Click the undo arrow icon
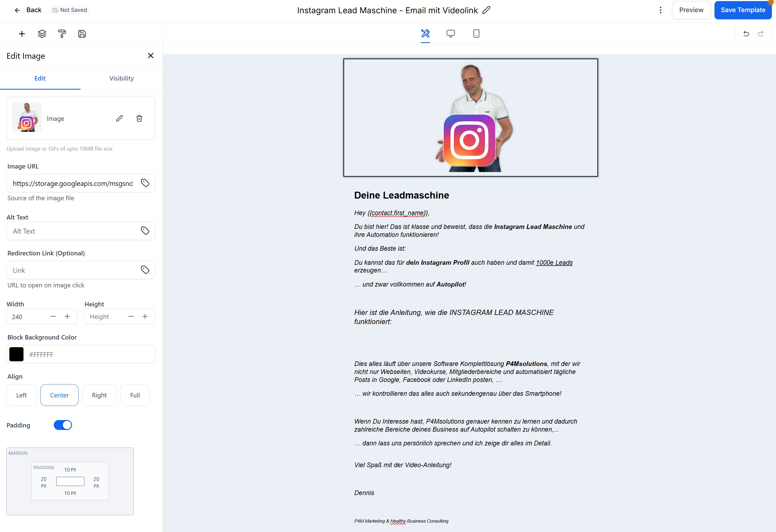 [746, 34]
